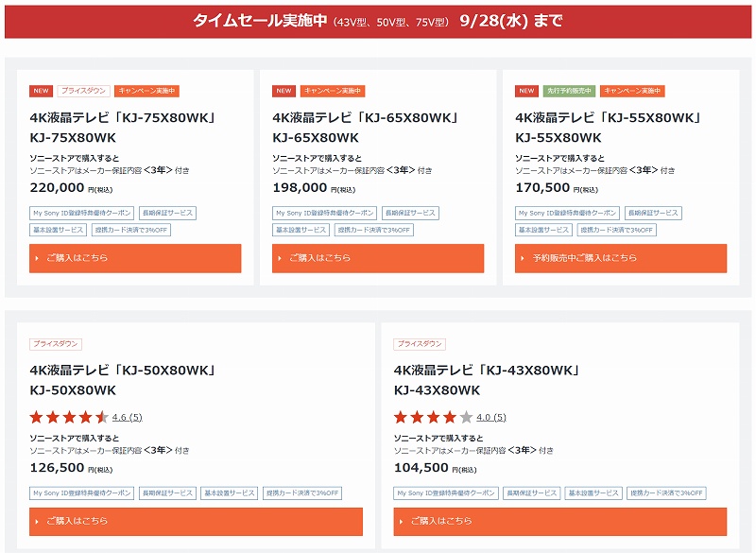756x553 pixels.
Task: Select My Sony ID coupon tag on KJ-75X80WK
Action: [x=82, y=213]
